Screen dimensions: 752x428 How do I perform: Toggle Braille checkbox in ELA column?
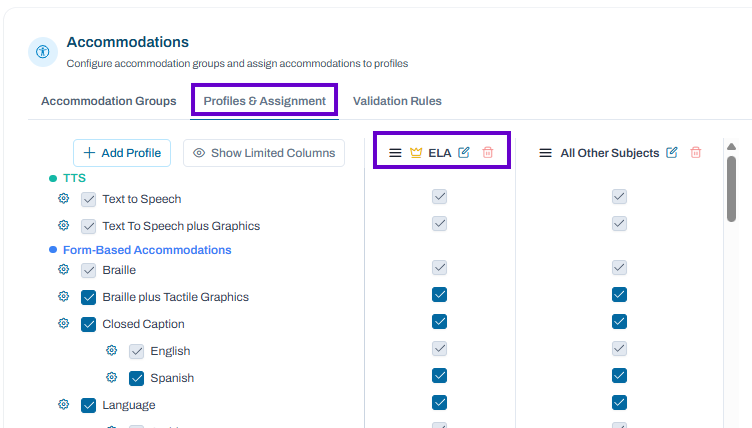click(439, 267)
